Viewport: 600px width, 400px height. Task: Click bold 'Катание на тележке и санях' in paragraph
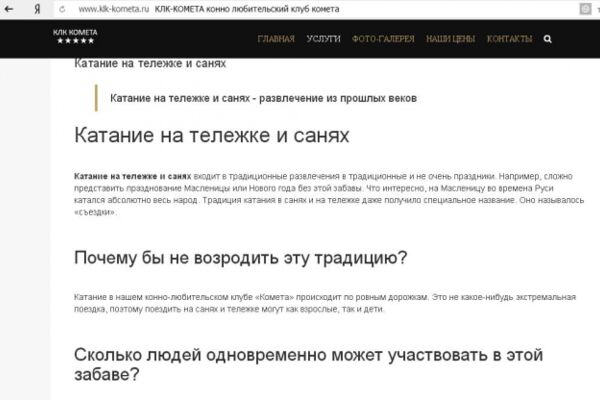pos(132,176)
